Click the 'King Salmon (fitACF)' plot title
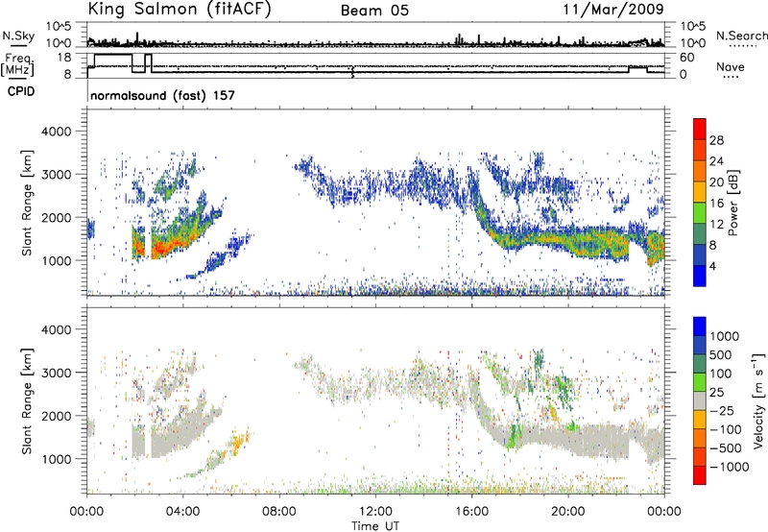 click(x=180, y=10)
